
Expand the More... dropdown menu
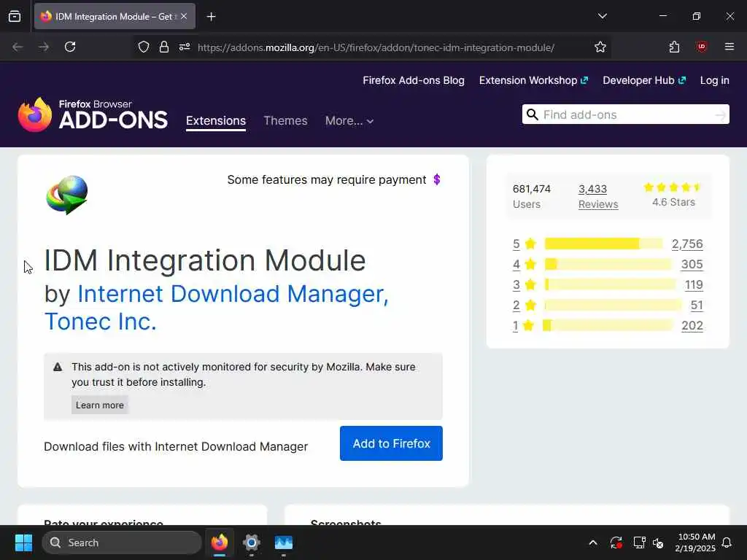tap(349, 121)
